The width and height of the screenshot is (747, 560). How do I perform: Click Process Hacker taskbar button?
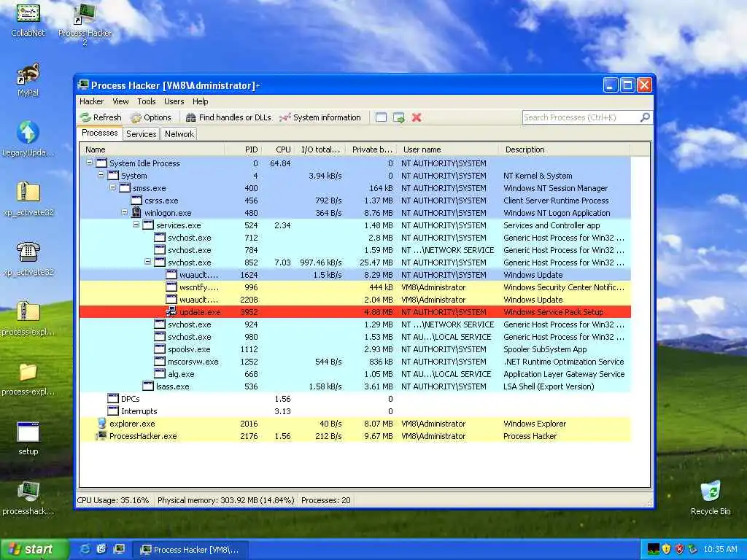[x=190, y=550]
